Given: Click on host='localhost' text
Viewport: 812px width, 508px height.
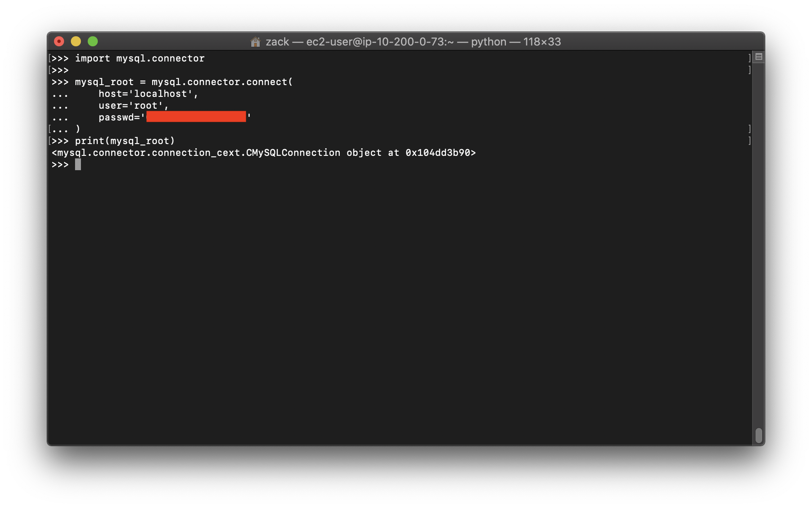Looking at the screenshot, I should [145, 94].
